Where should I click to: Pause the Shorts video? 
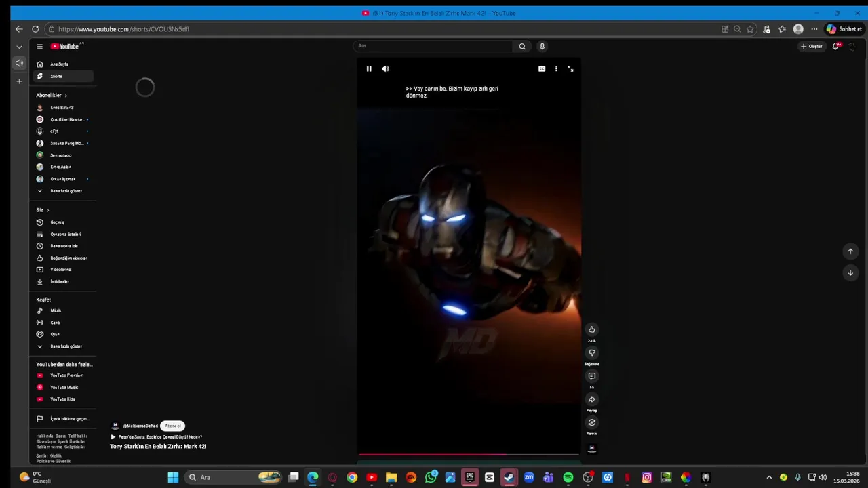369,68
